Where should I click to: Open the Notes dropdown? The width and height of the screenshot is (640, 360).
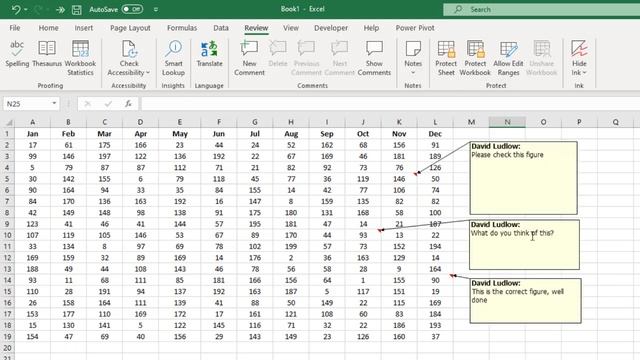pyautogui.click(x=413, y=58)
